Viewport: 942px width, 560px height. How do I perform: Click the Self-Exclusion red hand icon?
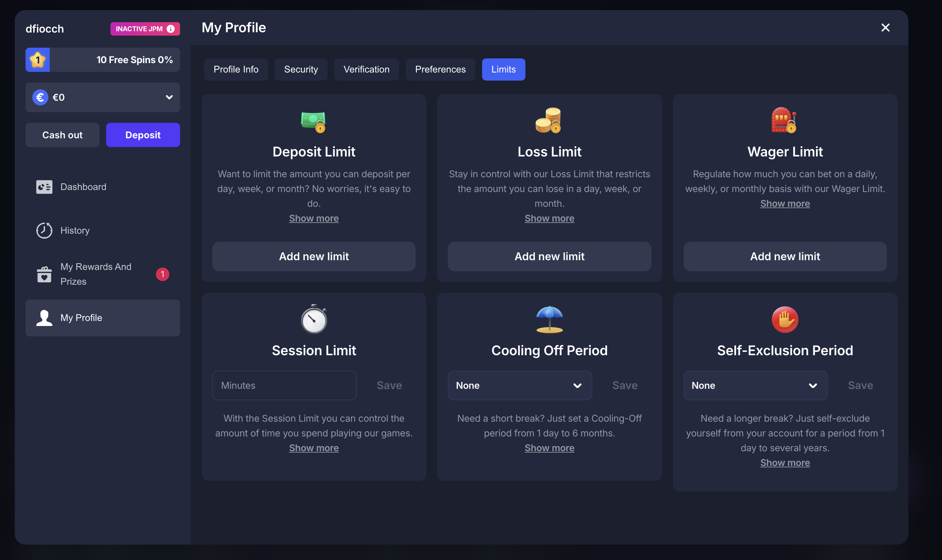785,320
